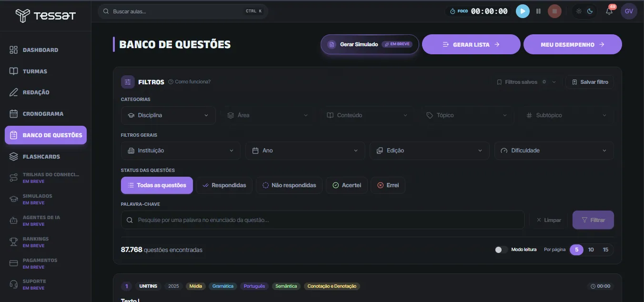Click the filters sliders icon
The width and height of the screenshot is (644, 302).
click(x=128, y=82)
